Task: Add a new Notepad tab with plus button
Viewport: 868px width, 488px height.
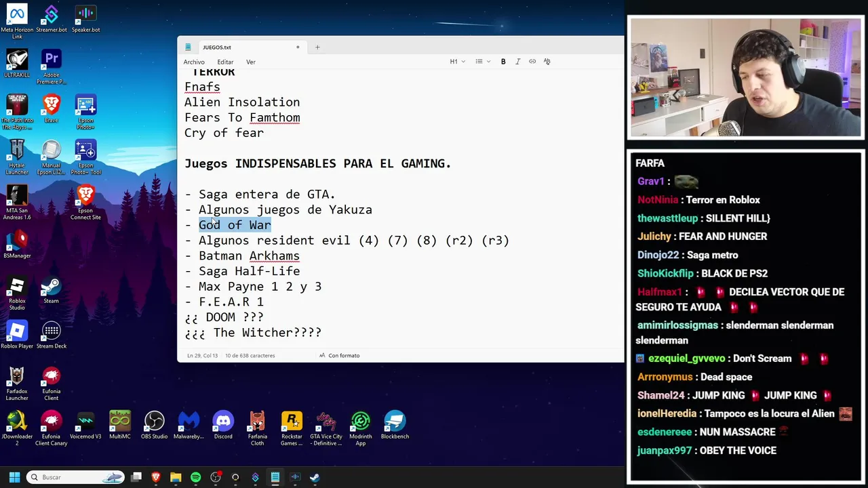Action: point(317,47)
